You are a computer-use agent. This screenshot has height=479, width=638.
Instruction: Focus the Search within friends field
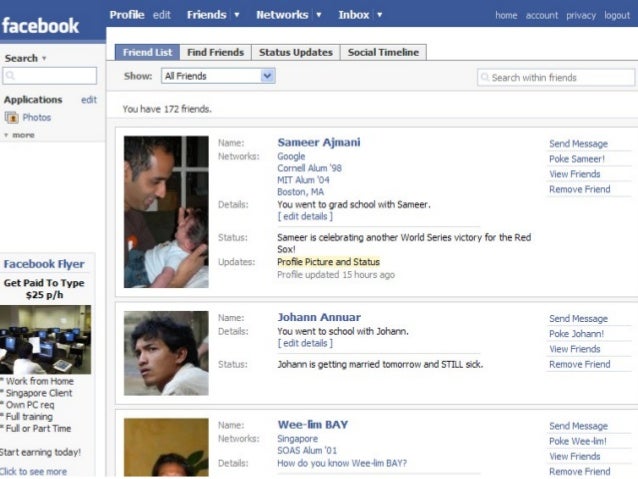coord(556,77)
